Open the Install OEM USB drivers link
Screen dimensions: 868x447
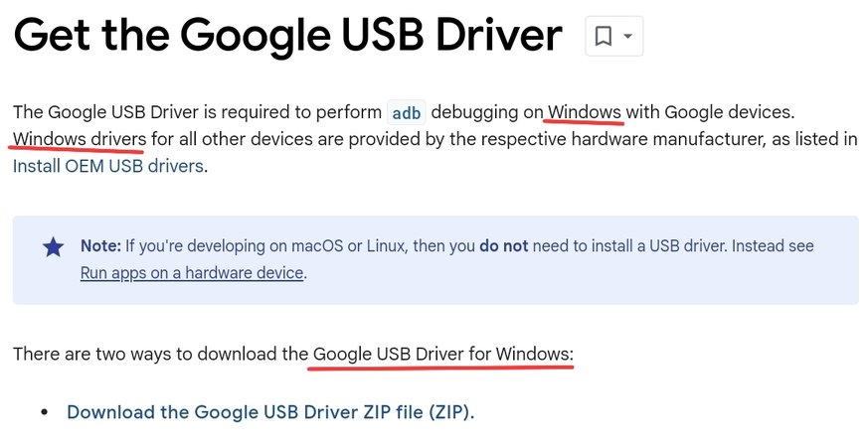108,166
